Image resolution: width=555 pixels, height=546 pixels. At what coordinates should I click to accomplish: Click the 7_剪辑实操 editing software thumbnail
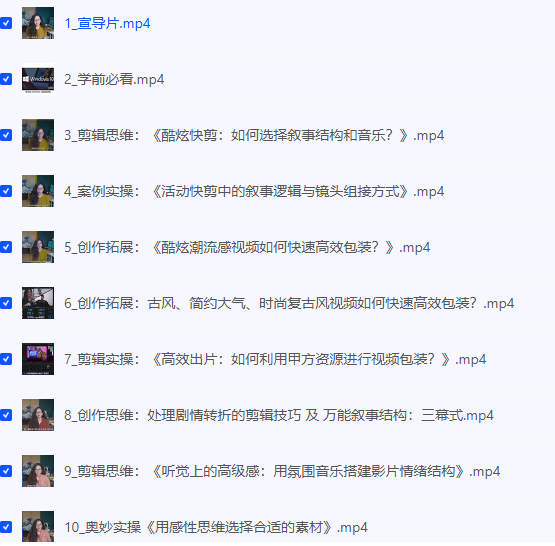pos(38,359)
